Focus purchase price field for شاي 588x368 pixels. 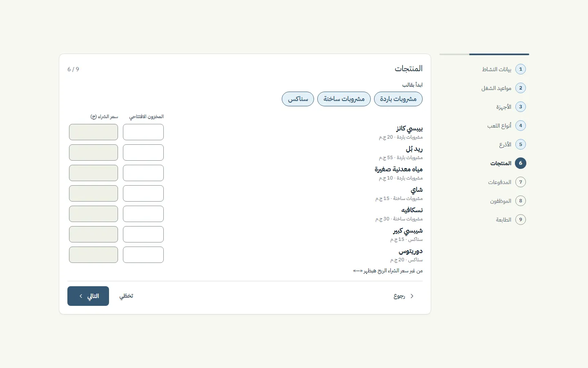pyautogui.click(x=94, y=193)
